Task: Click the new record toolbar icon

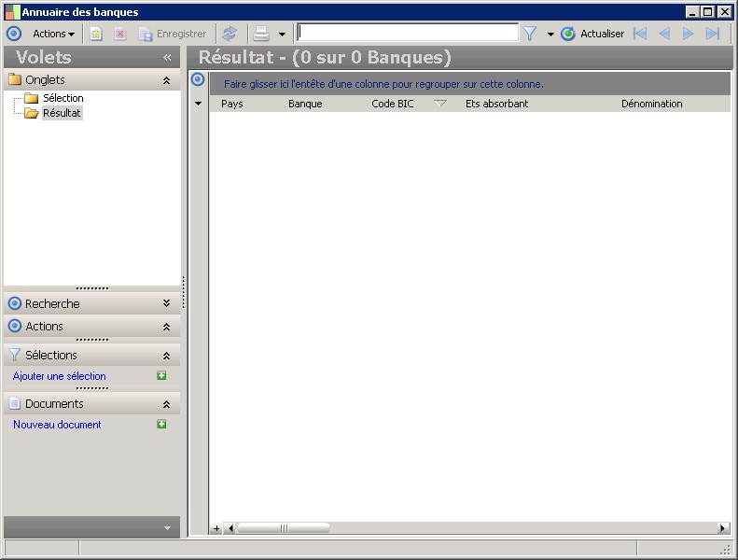Action: coord(96,34)
